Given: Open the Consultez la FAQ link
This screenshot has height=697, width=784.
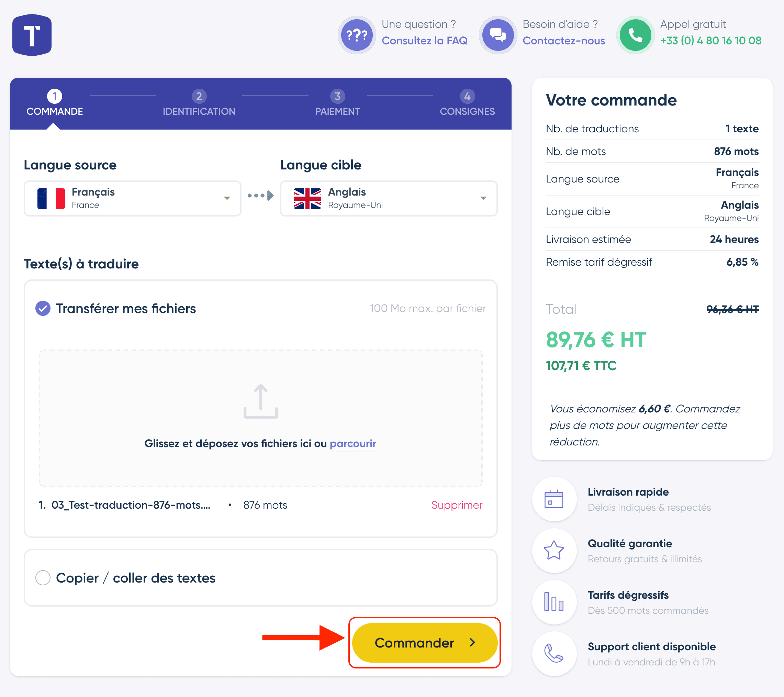Looking at the screenshot, I should pyautogui.click(x=424, y=41).
